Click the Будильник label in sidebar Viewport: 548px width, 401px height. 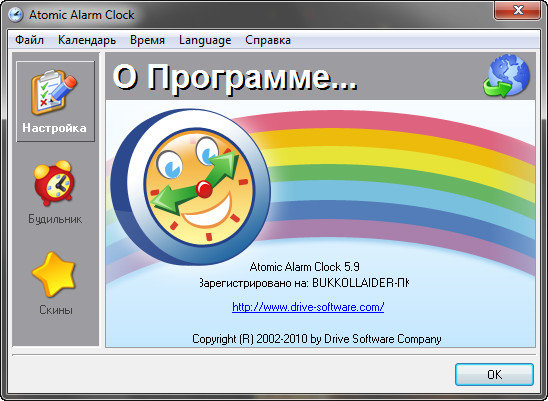click(x=55, y=219)
